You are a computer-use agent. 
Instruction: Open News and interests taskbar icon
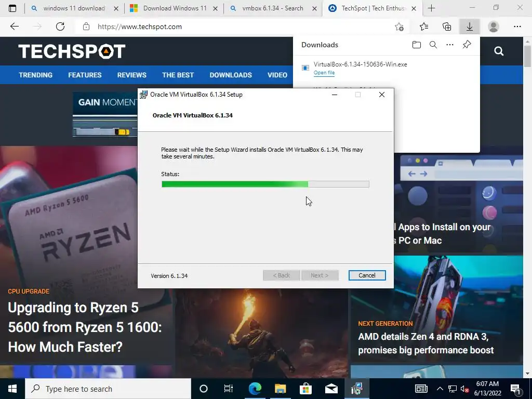pyautogui.click(x=421, y=389)
